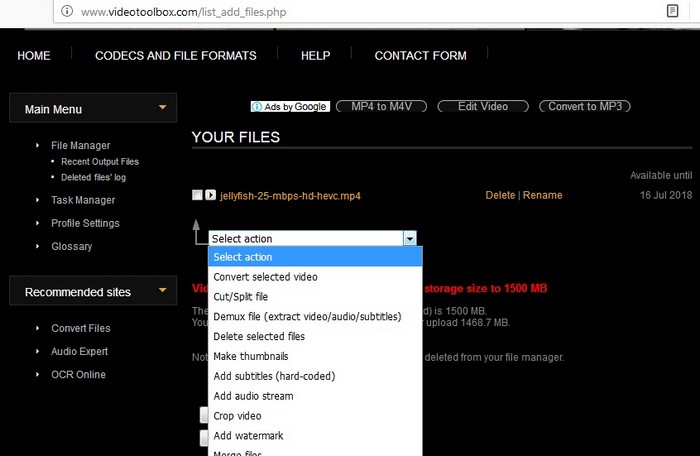Image resolution: width=700 pixels, height=456 pixels.
Task: Select Add watermark in action list
Action: 248,436
